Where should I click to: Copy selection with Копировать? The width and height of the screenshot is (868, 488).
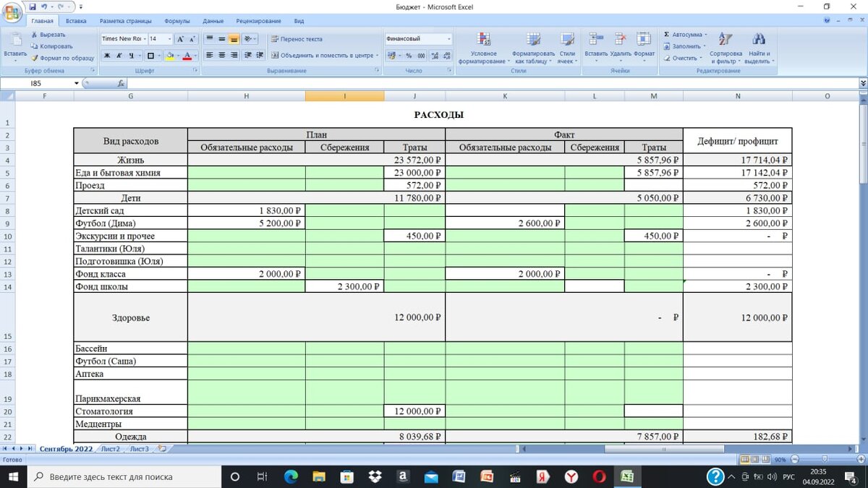click(x=51, y=46)
